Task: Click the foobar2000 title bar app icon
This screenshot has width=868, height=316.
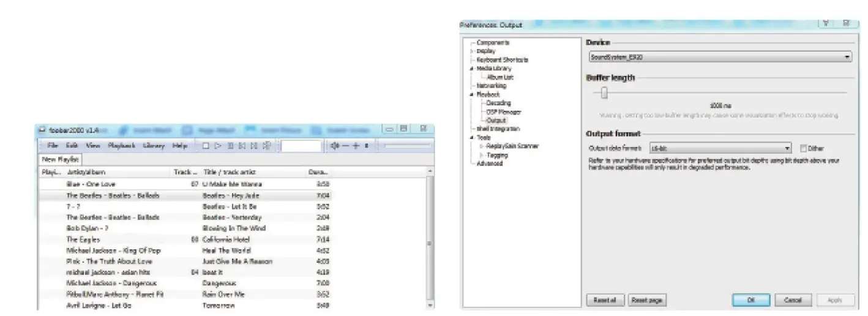Action: tap(42, 129)
